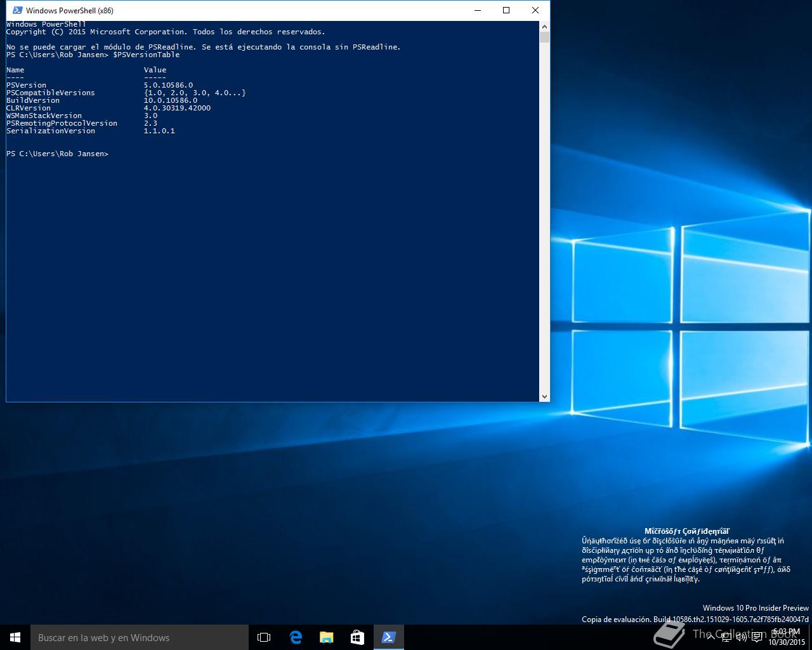Click the value 4.0.30319.42000

(x=177, y=108)
